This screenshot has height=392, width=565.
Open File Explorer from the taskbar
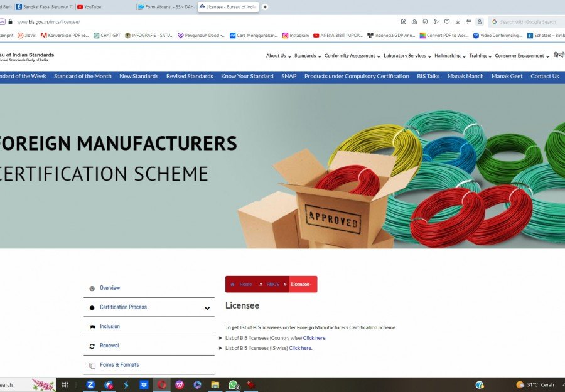pyautogui.click(x=215, y=385)
